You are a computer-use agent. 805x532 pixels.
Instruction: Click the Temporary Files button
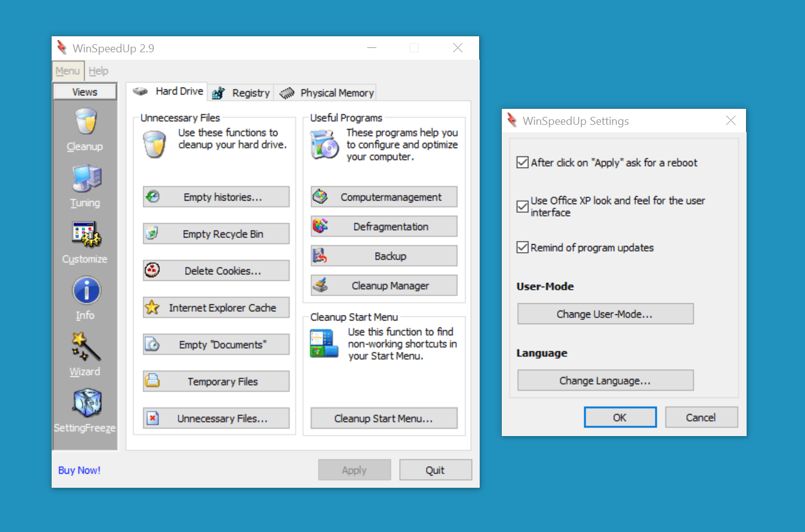216,381
